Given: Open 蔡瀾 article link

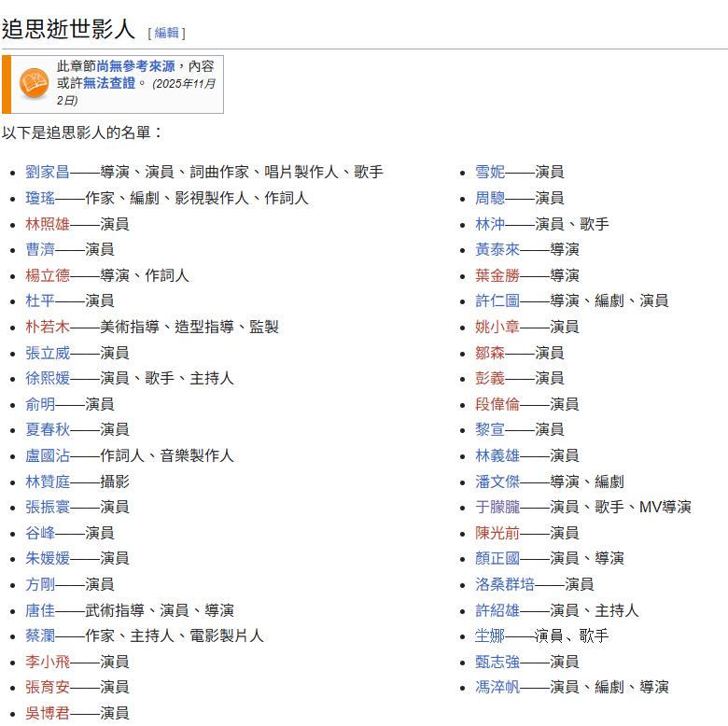Looking at the screenshot, I should coord(40,635).
